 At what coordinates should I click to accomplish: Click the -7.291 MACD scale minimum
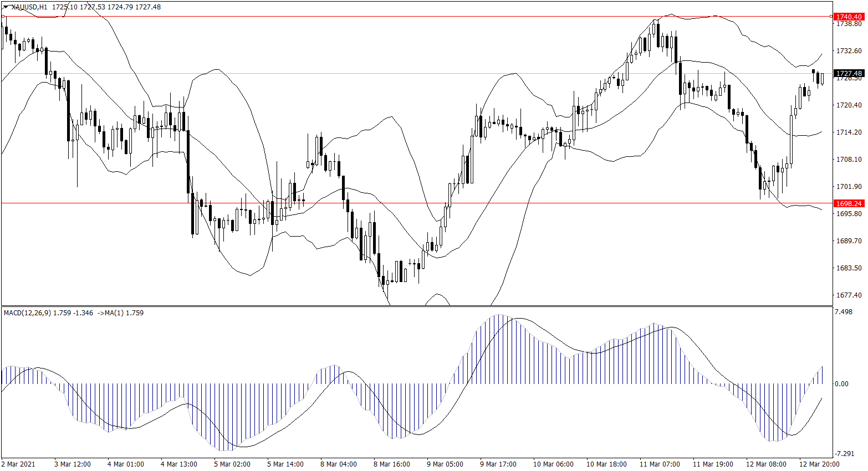click(x=844, y=454)
